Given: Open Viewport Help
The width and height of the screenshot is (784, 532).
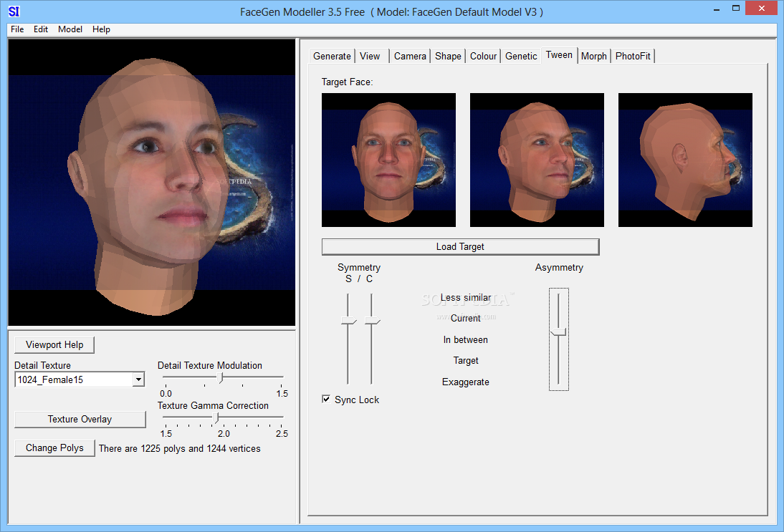Looking at the screenshot, I should click(54, 344).
